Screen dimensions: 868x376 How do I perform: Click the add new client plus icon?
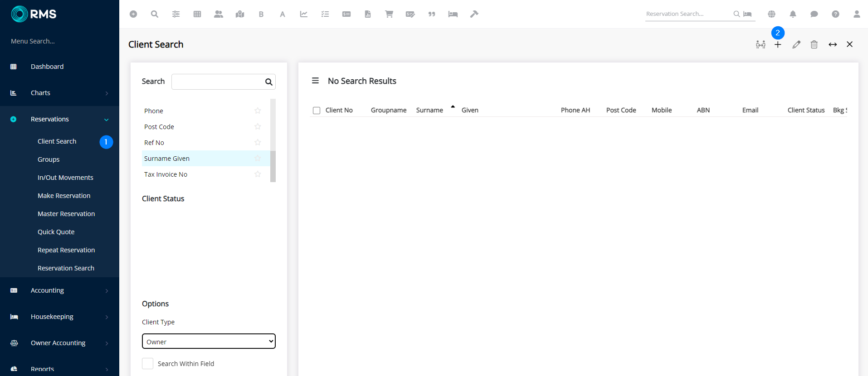pyautogui.click(x=778, y=44)
